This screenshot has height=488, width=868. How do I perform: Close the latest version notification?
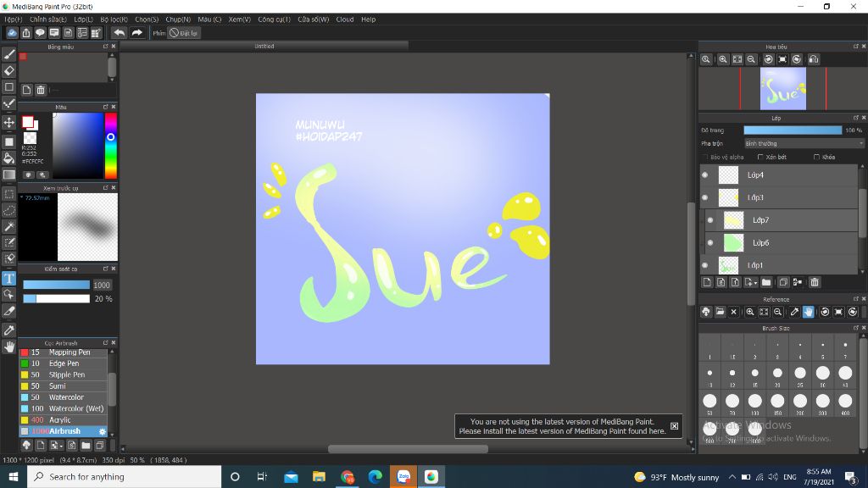point(674,426)
